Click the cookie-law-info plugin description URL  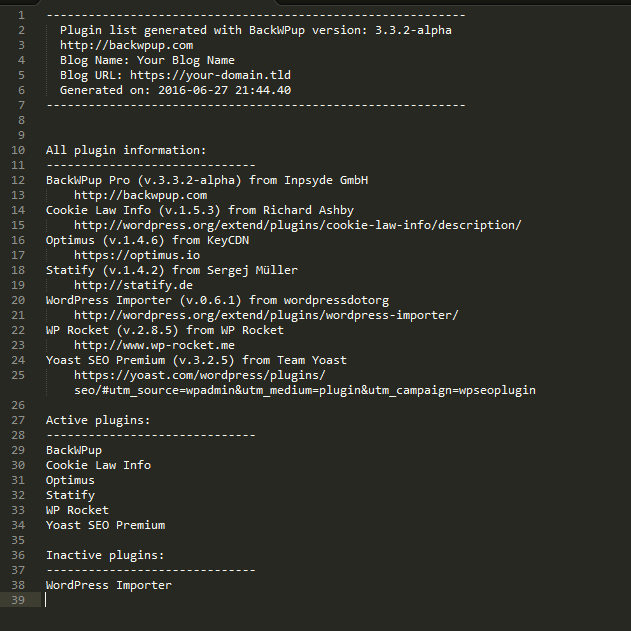[298, 225]
